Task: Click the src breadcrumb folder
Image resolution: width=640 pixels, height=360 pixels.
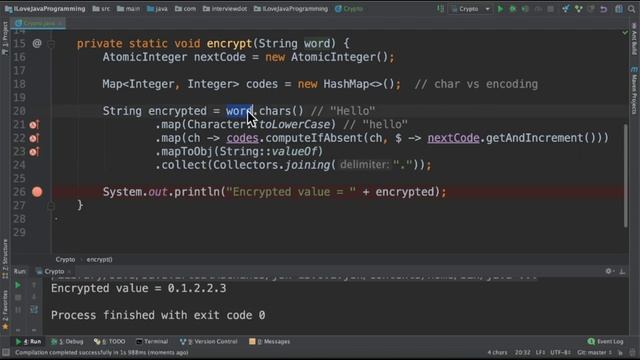Action: coord(101,9)
